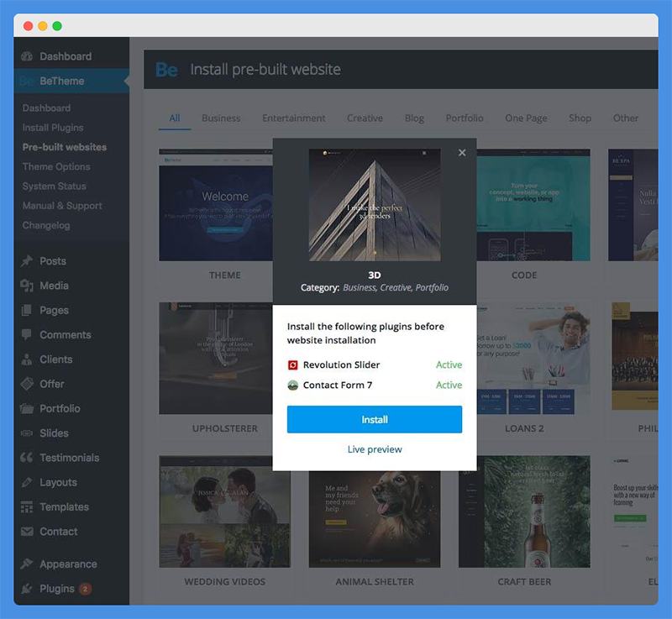Screen dimensions: 672x619
Task: View the Changelog submenu page
Action: 46,225
